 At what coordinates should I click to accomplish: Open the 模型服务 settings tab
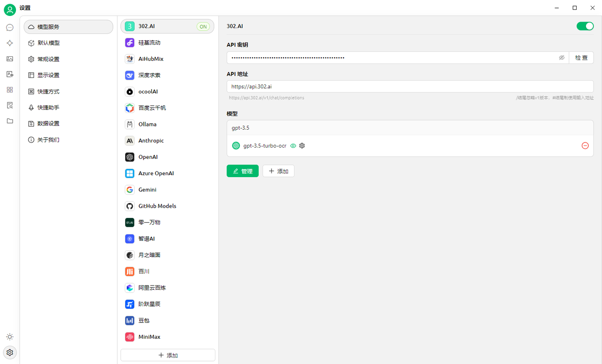point(69,27)
